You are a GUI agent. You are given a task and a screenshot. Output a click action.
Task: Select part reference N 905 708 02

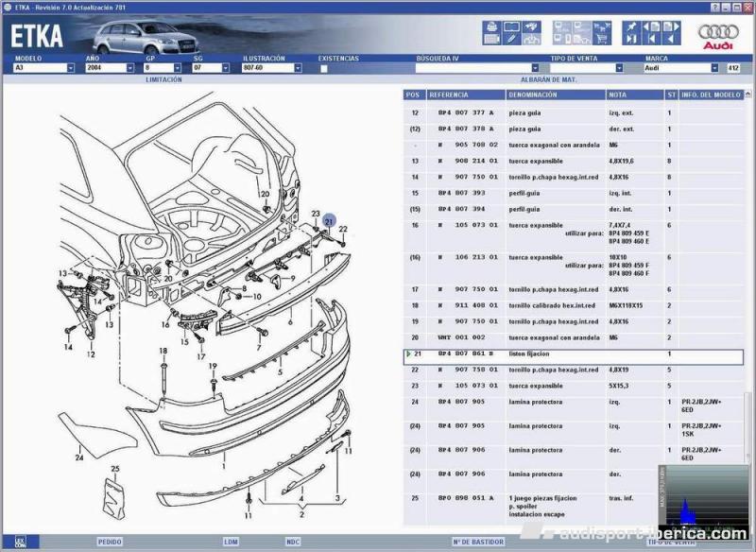468,146
